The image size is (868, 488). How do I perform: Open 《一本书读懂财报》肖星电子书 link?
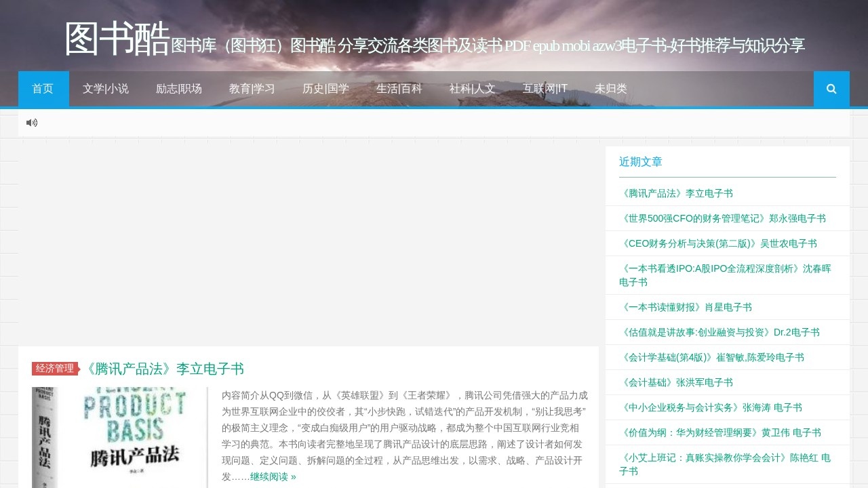point(686,307)
